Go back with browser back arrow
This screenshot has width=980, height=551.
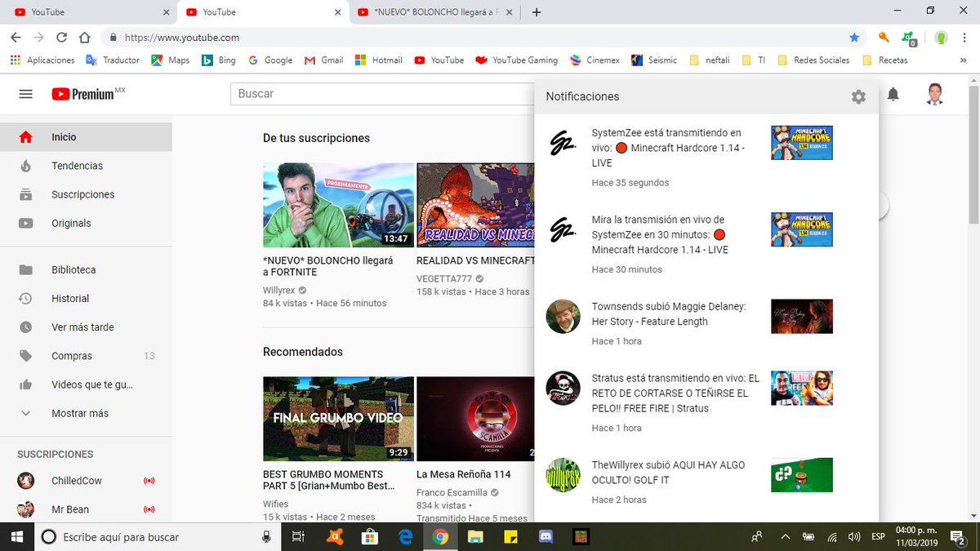click(x=16, y=38)
